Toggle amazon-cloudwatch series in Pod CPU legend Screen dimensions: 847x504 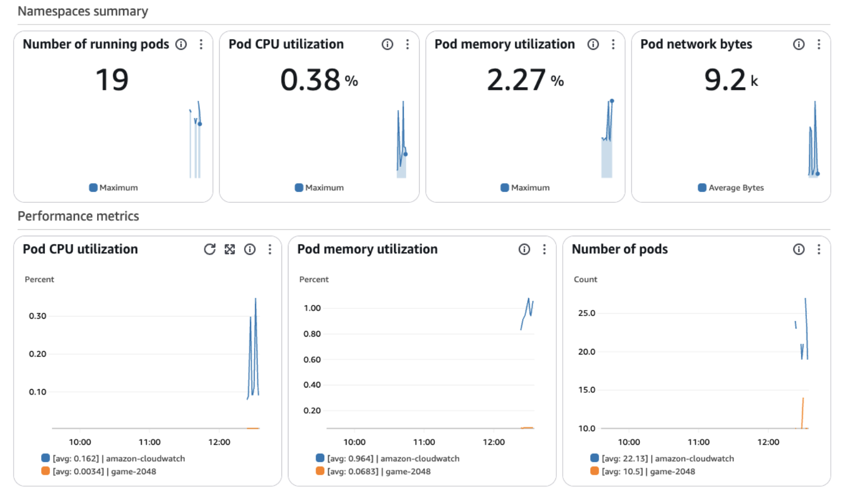(117, 458)
